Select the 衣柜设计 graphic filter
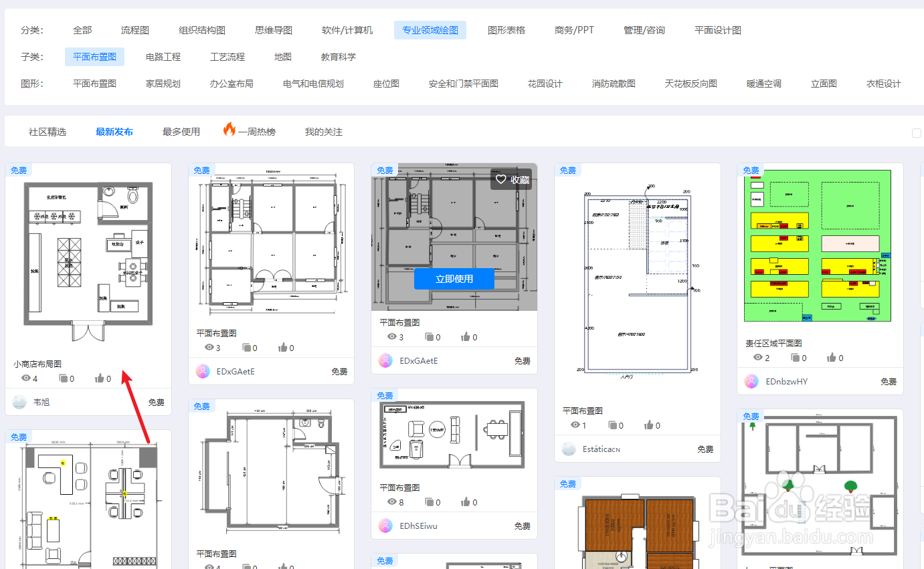This screenshot has width=924, height=569. 883,84
